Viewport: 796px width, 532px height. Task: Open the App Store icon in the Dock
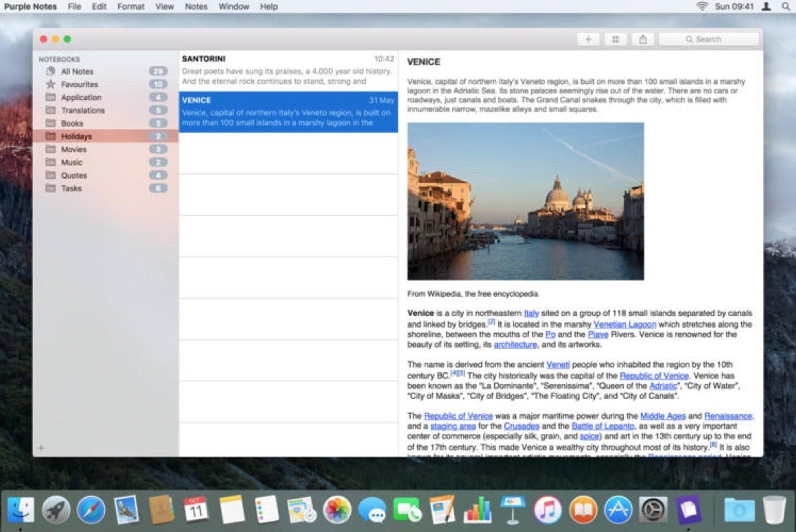pos(618,509)
